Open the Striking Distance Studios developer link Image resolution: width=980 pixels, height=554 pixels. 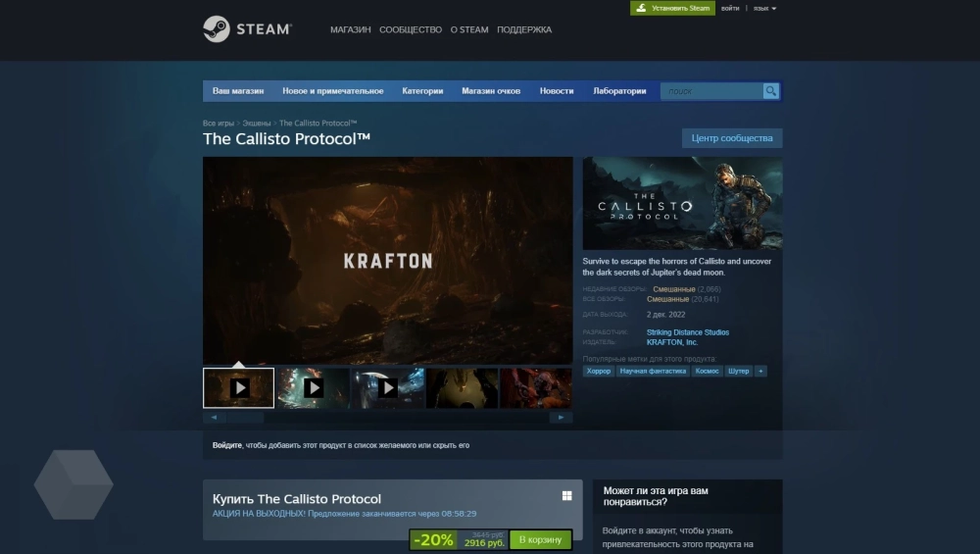pyautogui.click(x=687, y=332)
